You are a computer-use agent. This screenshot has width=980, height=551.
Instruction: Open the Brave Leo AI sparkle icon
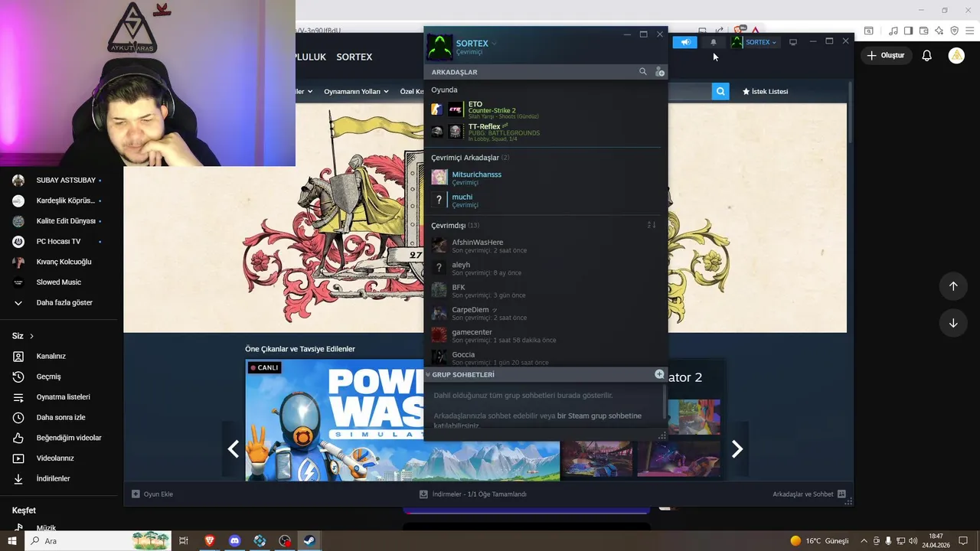tap(939, 31)
